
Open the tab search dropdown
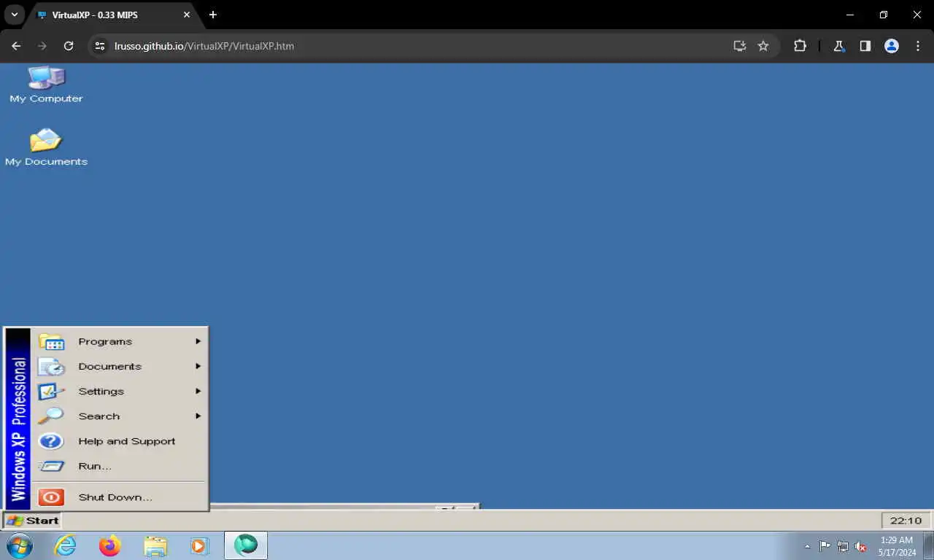tap(14, 15)
